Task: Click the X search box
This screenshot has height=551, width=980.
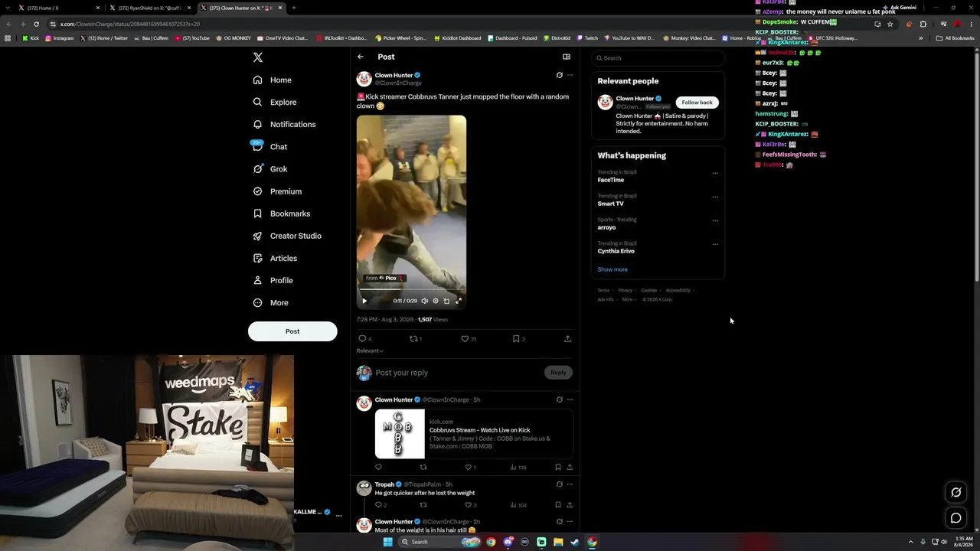Action: tap(658, 58)
